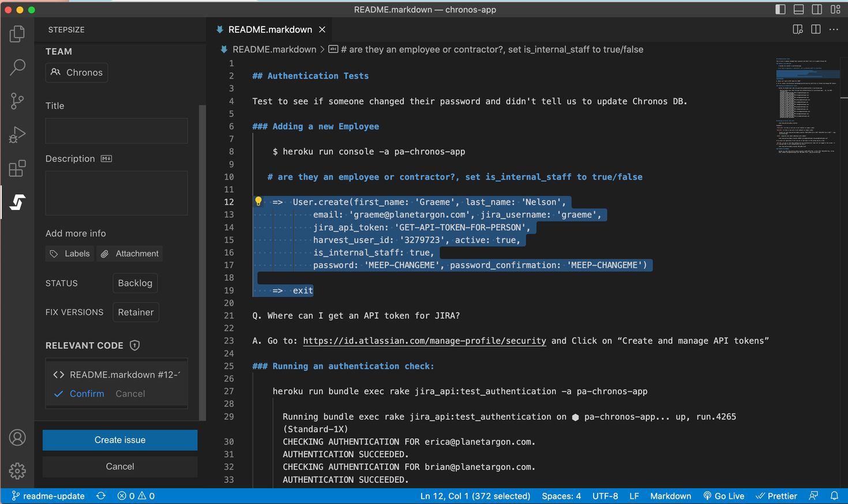Click the sidebar vertical scrollbar

[202, 262]
